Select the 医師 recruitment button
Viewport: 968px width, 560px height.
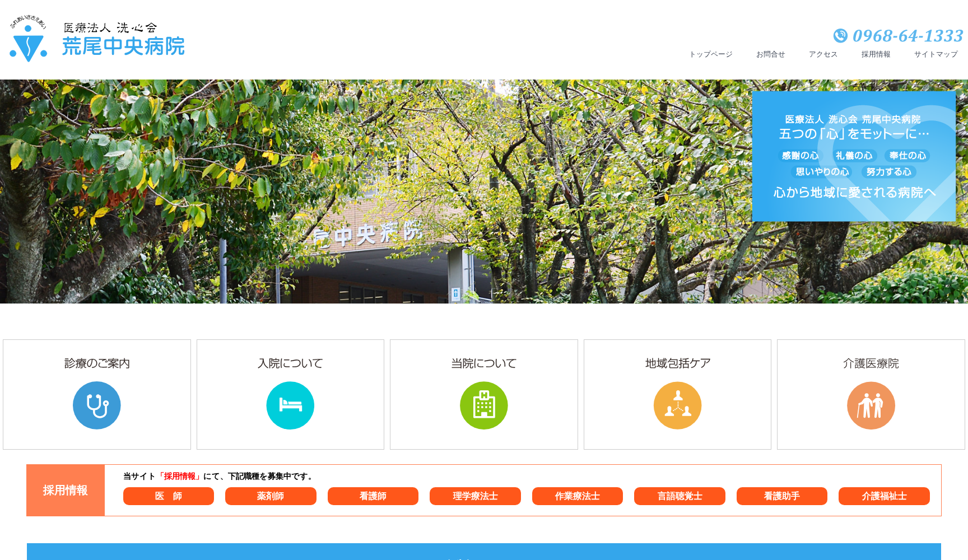[x=169, y=496]
